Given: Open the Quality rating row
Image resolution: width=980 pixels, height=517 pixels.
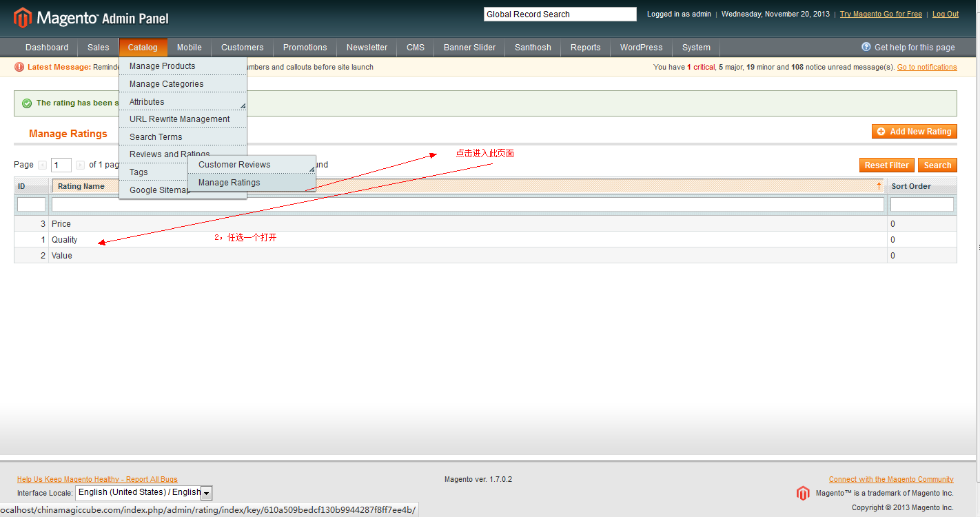Looking at the screenshot, I should click(x=485, y=240).
